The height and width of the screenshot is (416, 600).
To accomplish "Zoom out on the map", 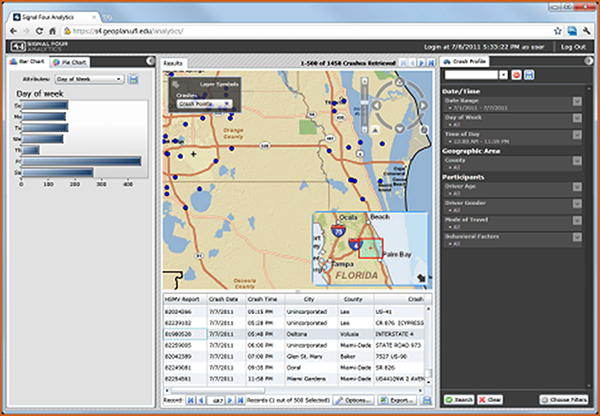I will pos(364,129).
